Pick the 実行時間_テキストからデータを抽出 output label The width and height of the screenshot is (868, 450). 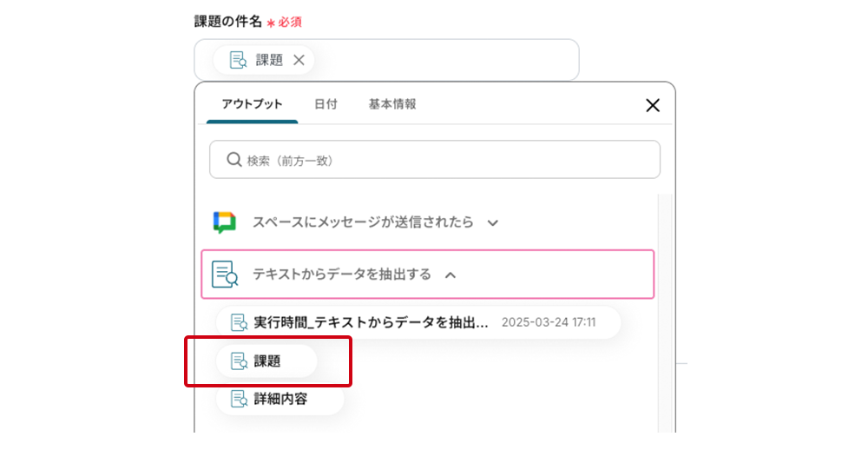click(372, 322)
